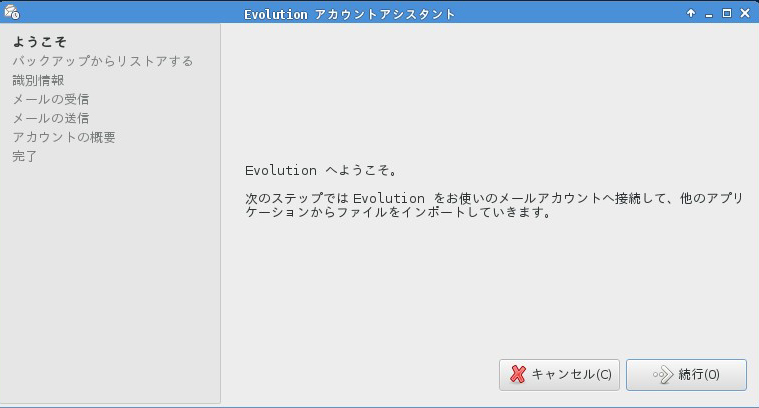This screenshot has width=759, height=408.
Task: Click the forward arrow icon on 続行
Action: [x=662, y=375]
